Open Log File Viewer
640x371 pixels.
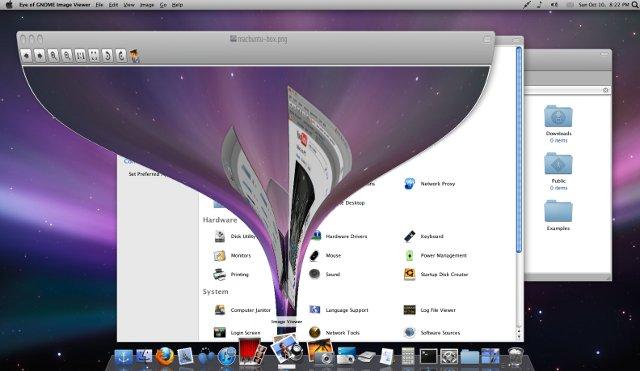point(429,310)
